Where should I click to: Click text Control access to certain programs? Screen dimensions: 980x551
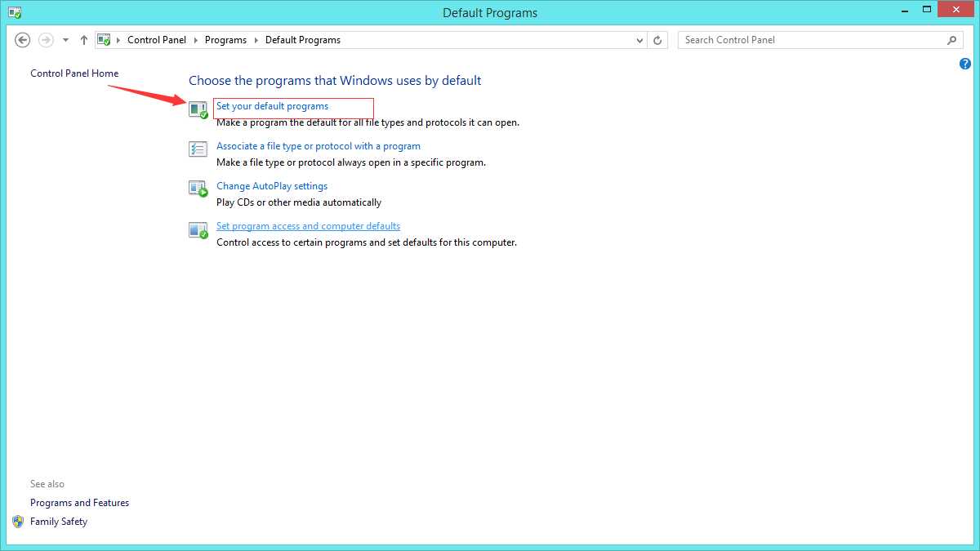coord(367,242)
